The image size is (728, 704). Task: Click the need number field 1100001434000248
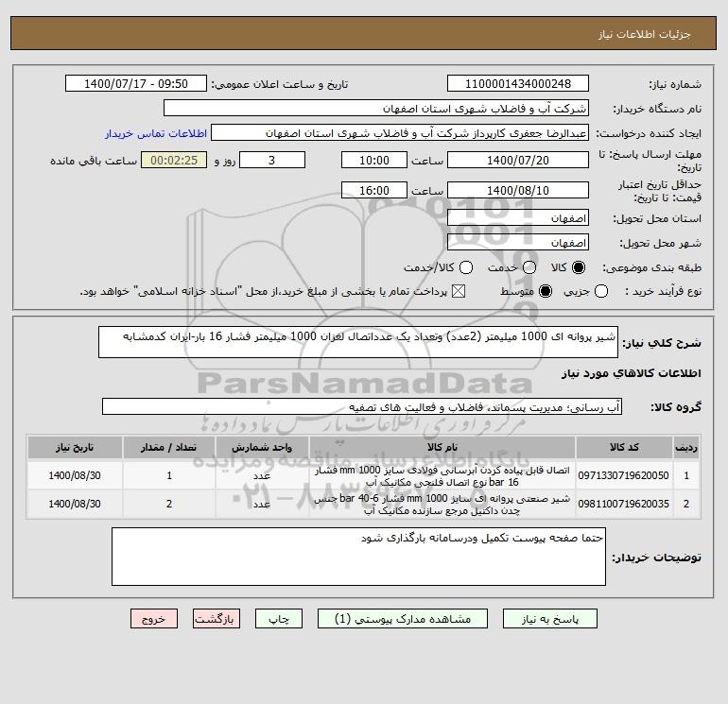pos(518,83)
